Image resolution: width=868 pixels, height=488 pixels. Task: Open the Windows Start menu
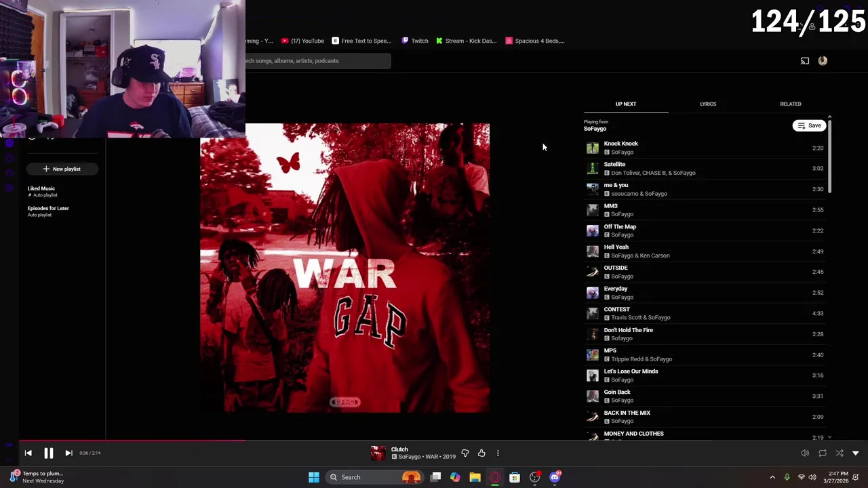pyautogui.click(x=314, y=477)
